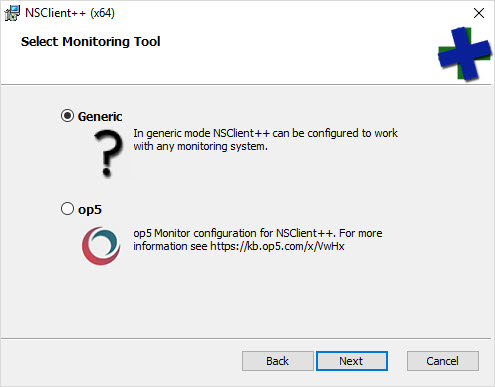Close the installer window with X
495x387 pixels.
pos(479,13)
